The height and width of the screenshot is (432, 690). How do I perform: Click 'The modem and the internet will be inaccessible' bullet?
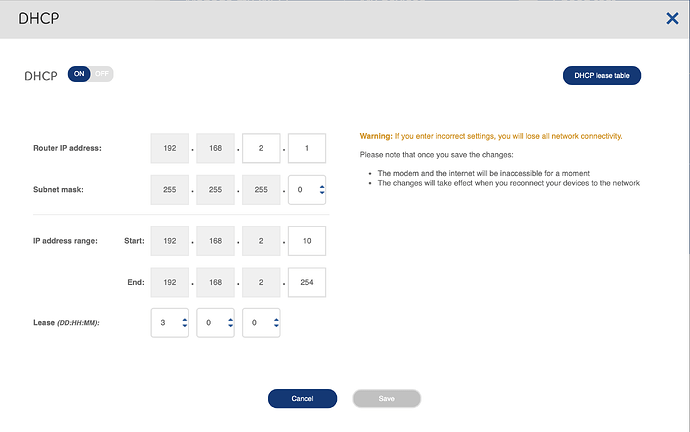[484, 173]
